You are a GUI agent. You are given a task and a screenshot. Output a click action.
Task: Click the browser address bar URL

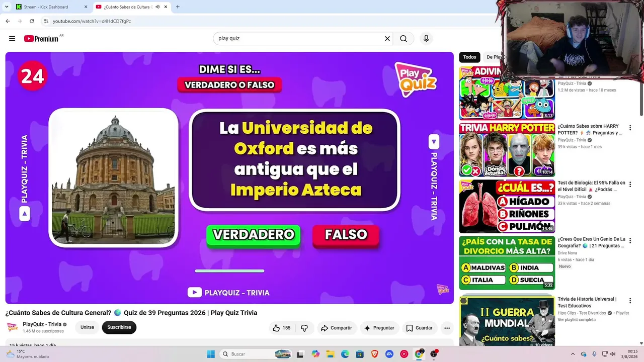click(x=92, y=21)
